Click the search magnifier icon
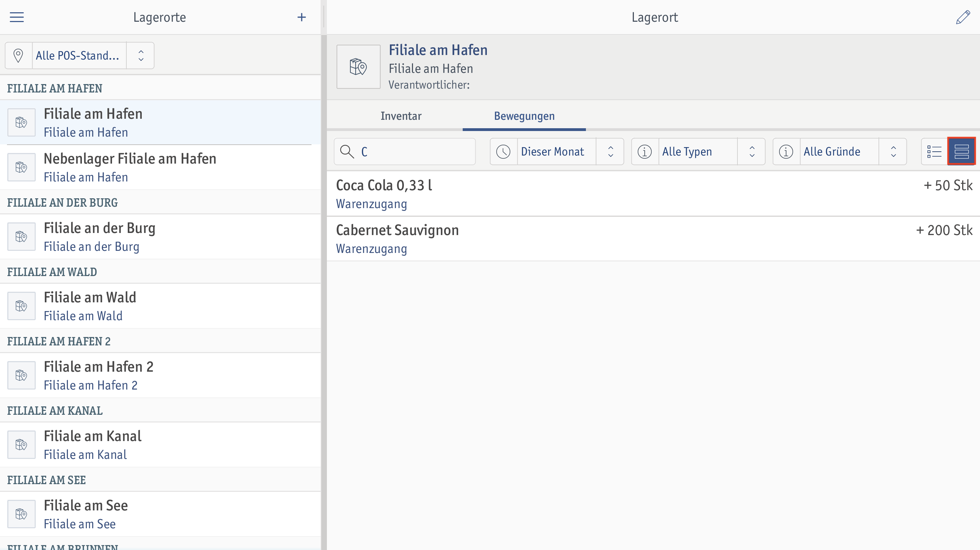The image size is (980, 550). (x=347, y=152)
